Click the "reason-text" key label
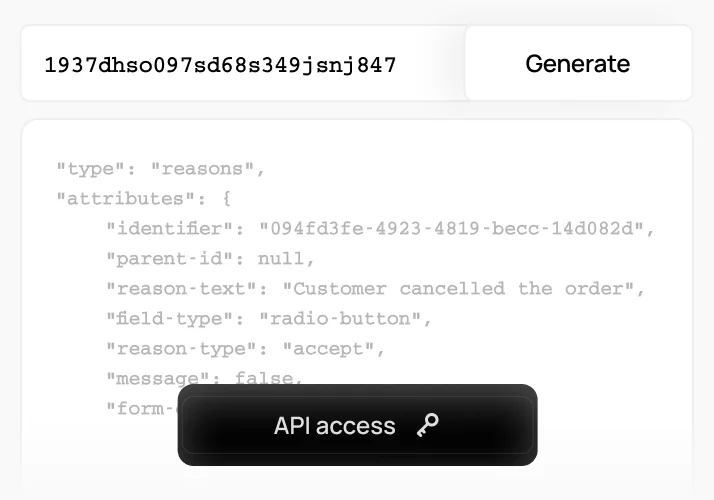 [182, 288]
